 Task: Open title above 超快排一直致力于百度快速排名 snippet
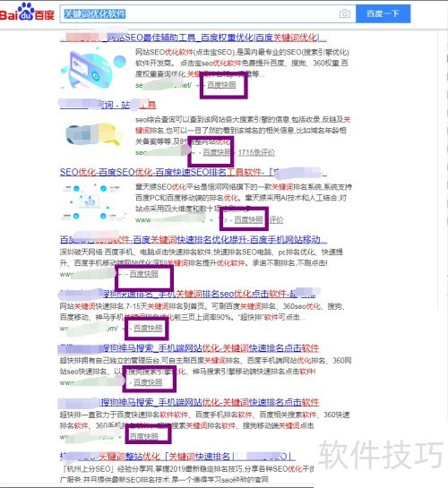coord(189,402)
